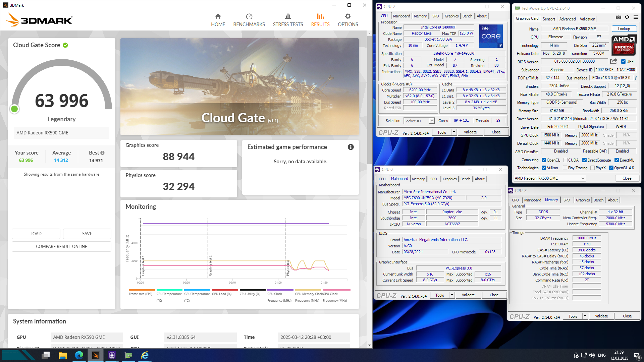Open the SPD tab in the CPU-Z Mainboard window

click(x=433, y=179)
